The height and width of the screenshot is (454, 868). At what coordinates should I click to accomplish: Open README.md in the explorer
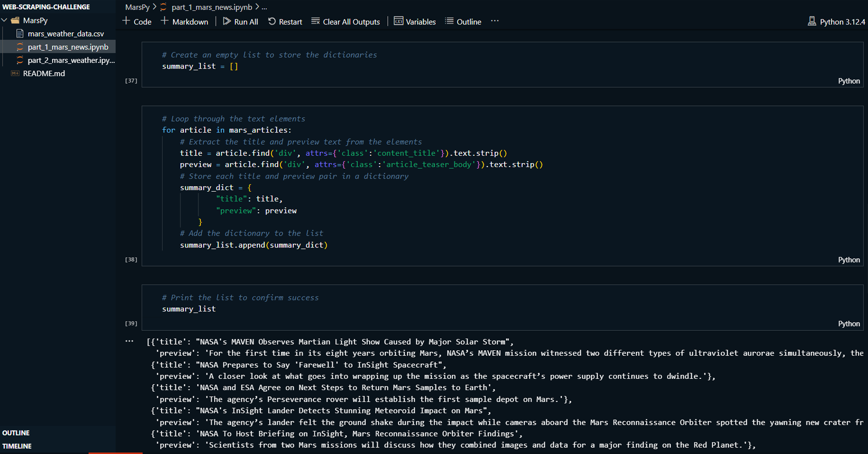(44, 74)
